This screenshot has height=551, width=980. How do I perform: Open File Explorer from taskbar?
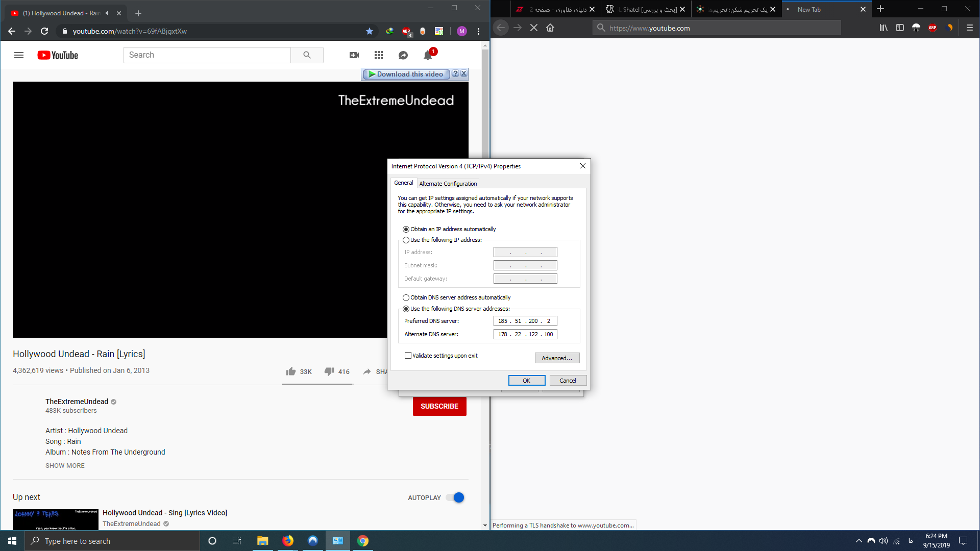(x=262, y=541)
